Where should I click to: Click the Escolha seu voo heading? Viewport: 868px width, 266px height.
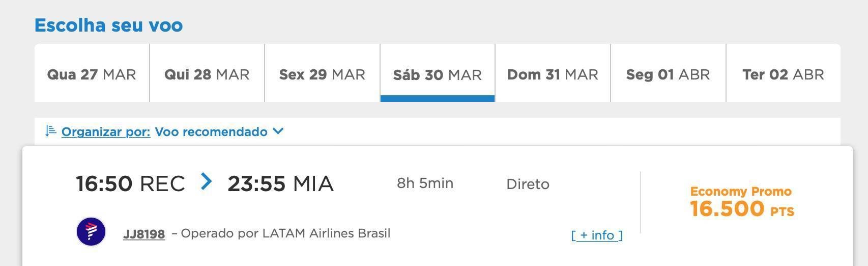coord(108,25)
